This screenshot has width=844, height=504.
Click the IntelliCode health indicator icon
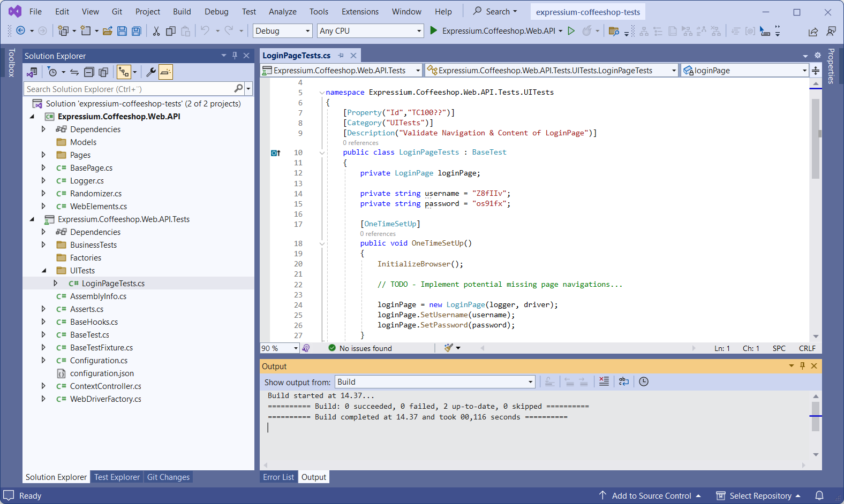click(x=306, y=348)
